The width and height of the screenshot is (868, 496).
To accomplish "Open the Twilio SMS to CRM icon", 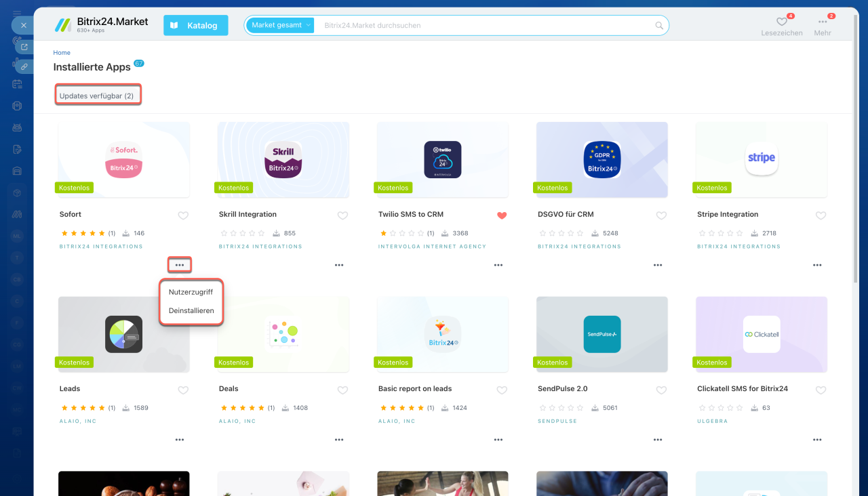I will (443, 160).
